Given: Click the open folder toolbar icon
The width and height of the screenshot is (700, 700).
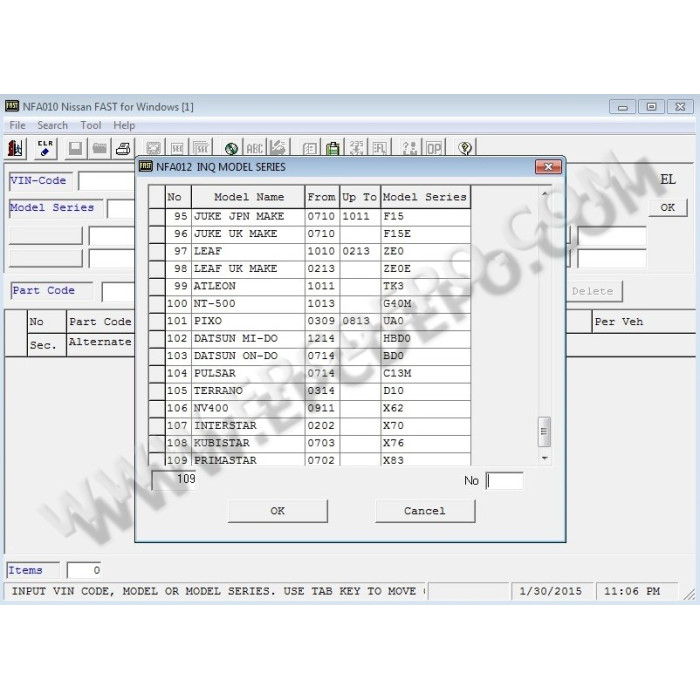Looking at the screenshot, I should tap(99, 148).
